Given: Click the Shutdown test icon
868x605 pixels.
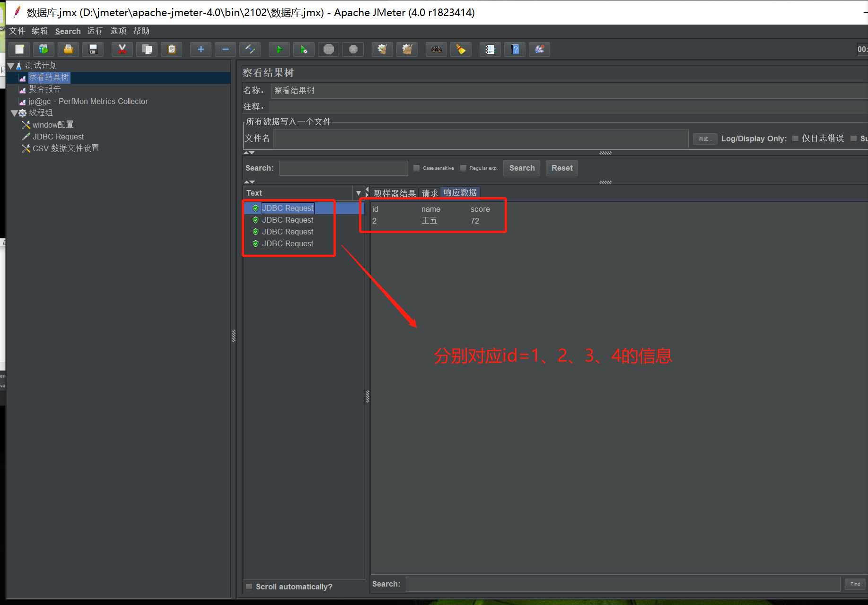Looking at the screenshot, I should point(353,49).
